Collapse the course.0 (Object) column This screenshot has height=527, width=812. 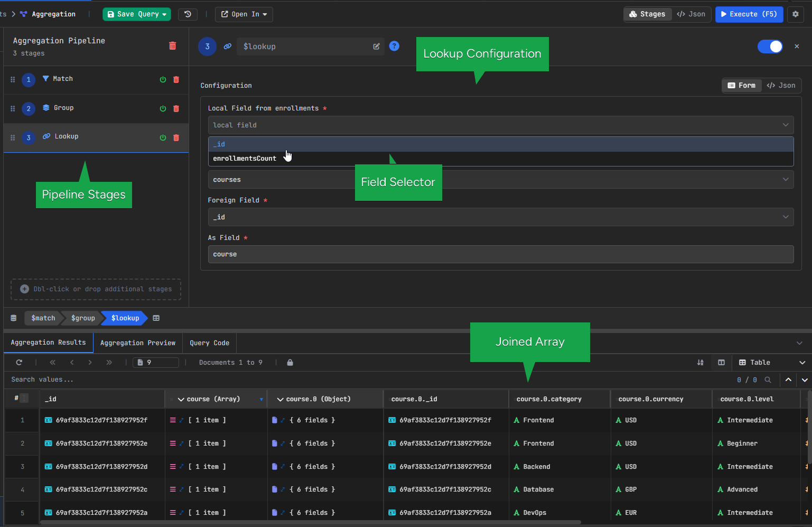tap(281, 400)
